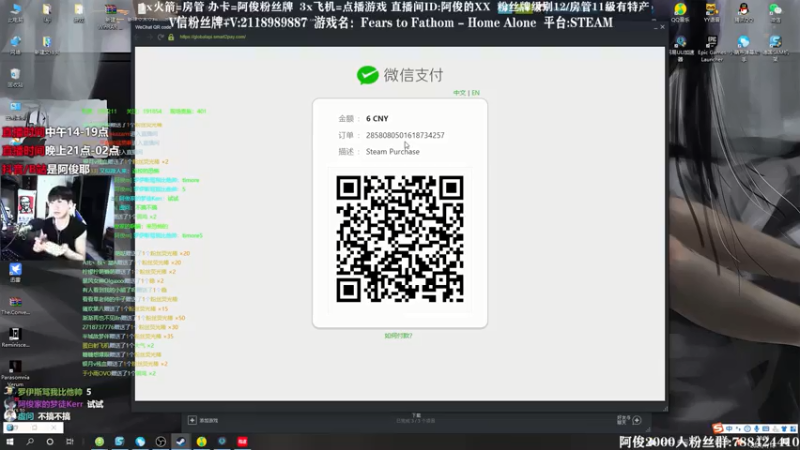Open blue bird app on taskbar
Screen dimensions: 800x450
click(x=140, y=441)
